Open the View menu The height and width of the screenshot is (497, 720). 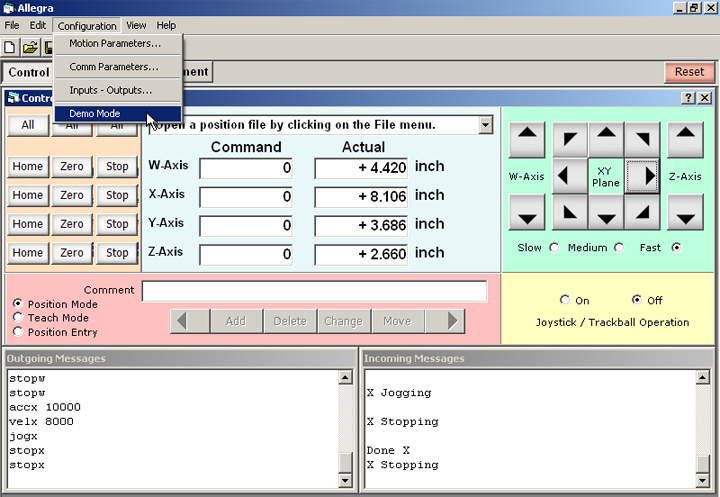click(136, 25)
